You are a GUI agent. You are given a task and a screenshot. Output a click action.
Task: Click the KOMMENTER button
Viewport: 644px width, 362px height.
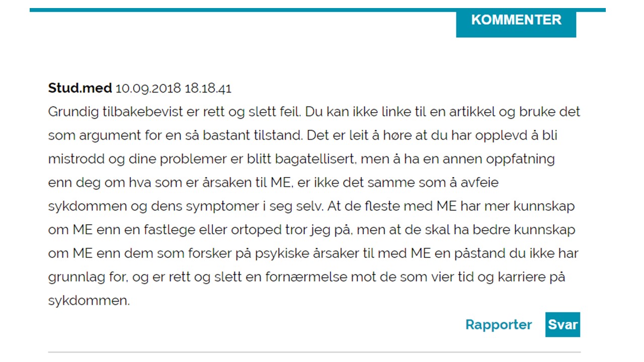tap(516, 20)
